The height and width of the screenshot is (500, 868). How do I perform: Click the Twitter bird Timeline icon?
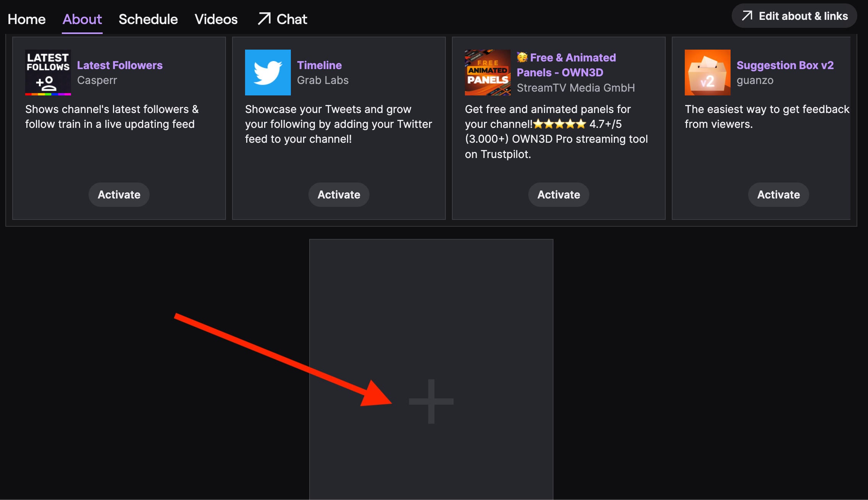click(268, 73)
